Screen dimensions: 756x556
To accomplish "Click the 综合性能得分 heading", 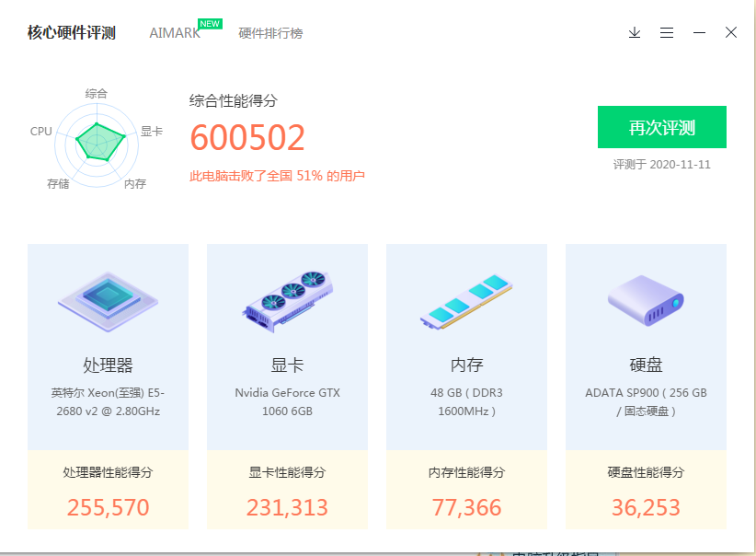I will [234, 101].
